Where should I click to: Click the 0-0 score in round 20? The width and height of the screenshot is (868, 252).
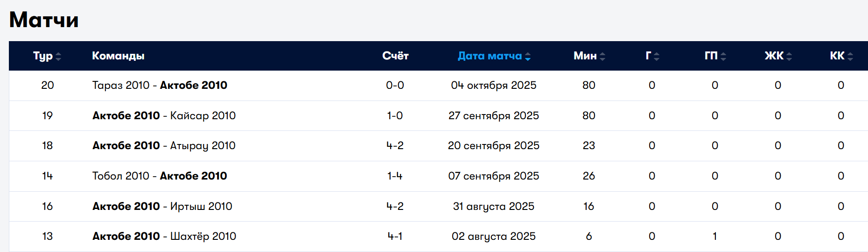(x=395, y=86)
